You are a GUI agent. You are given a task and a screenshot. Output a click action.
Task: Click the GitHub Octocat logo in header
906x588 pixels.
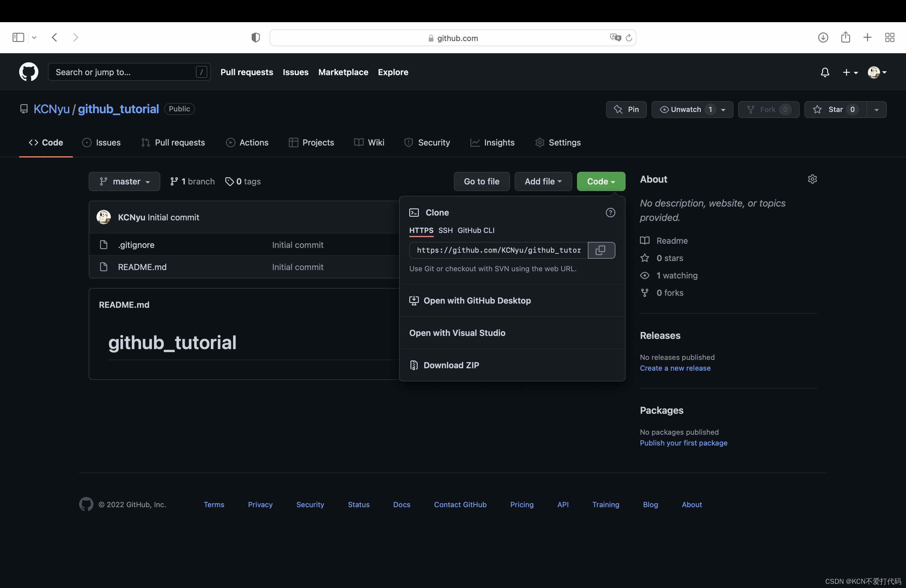pyautogui.click(x=28, y=72)
